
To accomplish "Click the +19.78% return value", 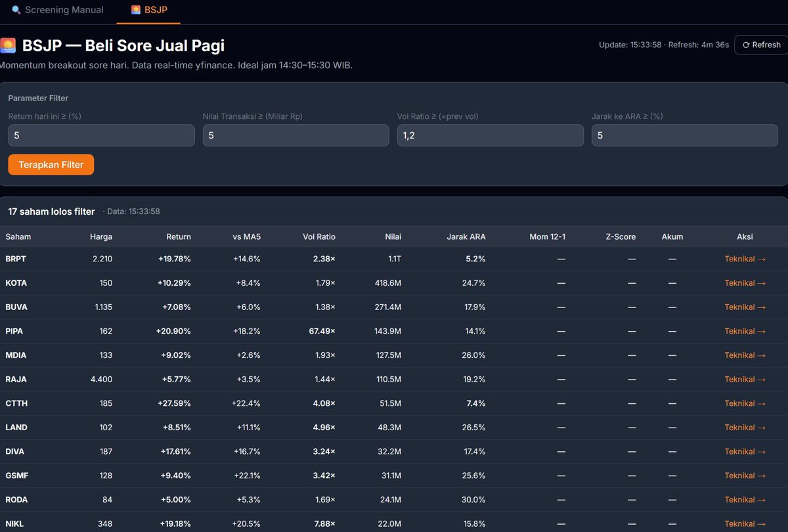I will pos(175,259).
